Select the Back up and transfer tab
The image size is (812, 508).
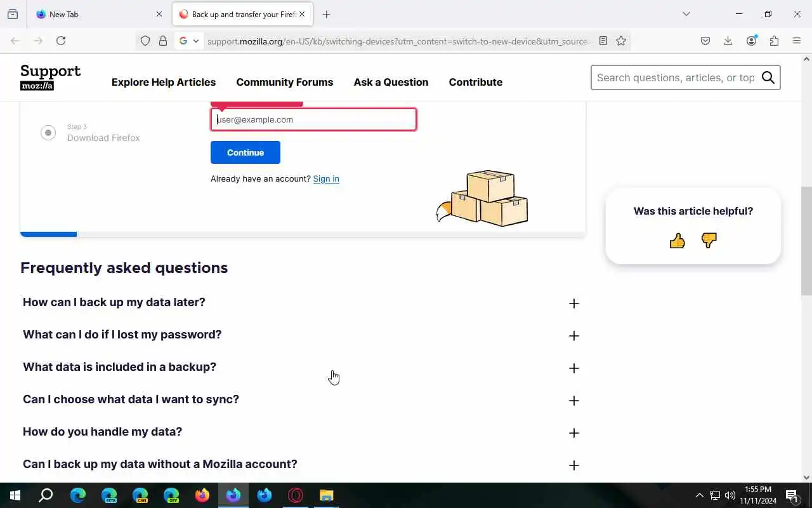(x=242, y=14)
